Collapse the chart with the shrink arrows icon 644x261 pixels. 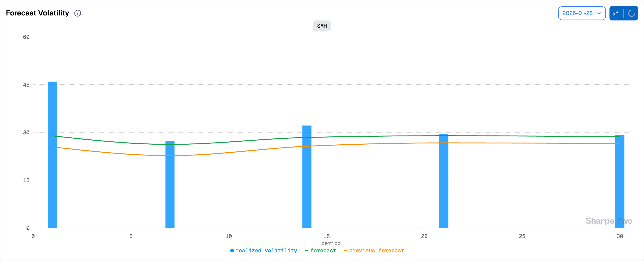point(615,13)
